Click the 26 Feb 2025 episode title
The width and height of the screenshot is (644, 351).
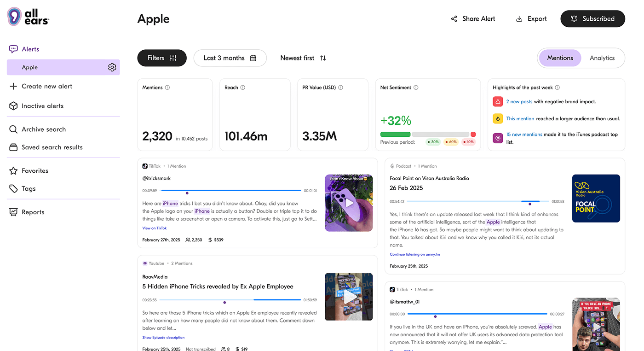tap(406, 188)
